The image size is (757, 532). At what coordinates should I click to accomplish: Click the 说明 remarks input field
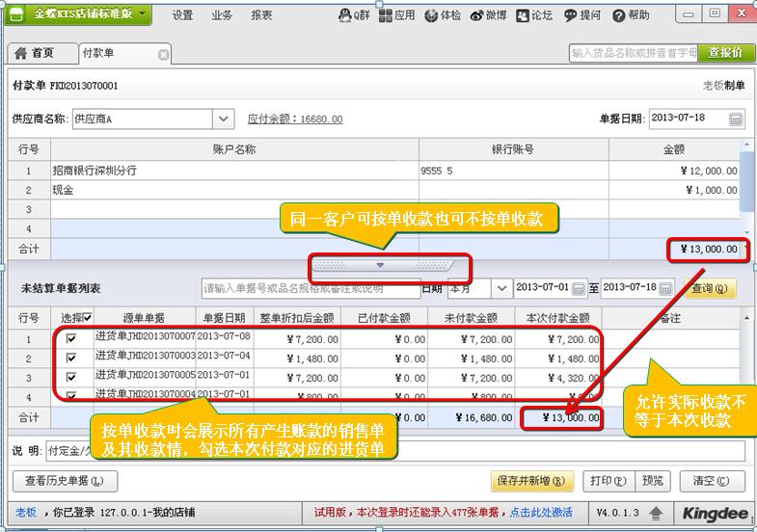click(x=396, y=451)
